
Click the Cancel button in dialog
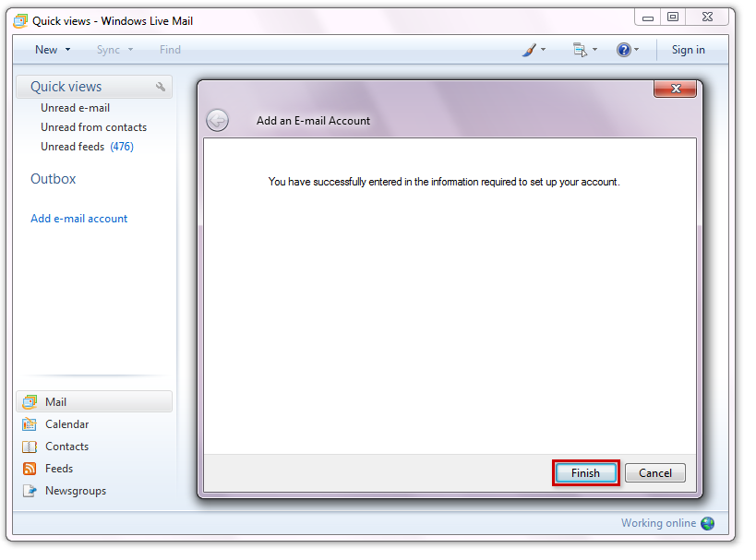pos(654,472)
